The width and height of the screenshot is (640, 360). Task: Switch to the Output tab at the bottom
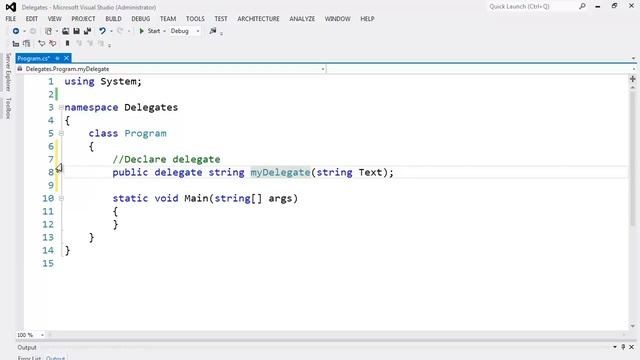[56, 358]
